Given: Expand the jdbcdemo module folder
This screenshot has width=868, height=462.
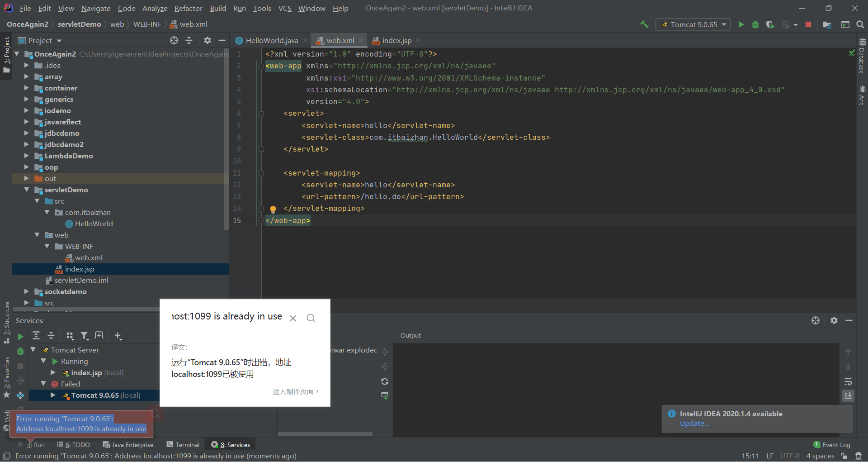Looking at the screenshot, I should coord(27,133).
